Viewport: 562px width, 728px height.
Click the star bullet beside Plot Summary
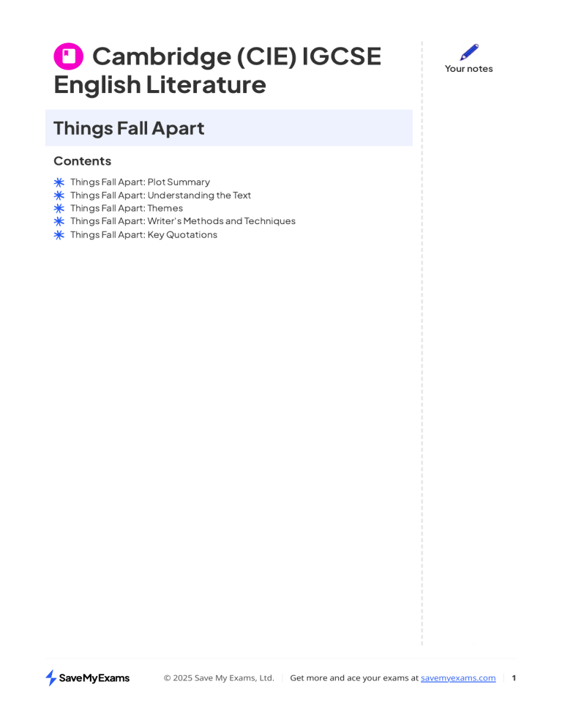point(59,182)
